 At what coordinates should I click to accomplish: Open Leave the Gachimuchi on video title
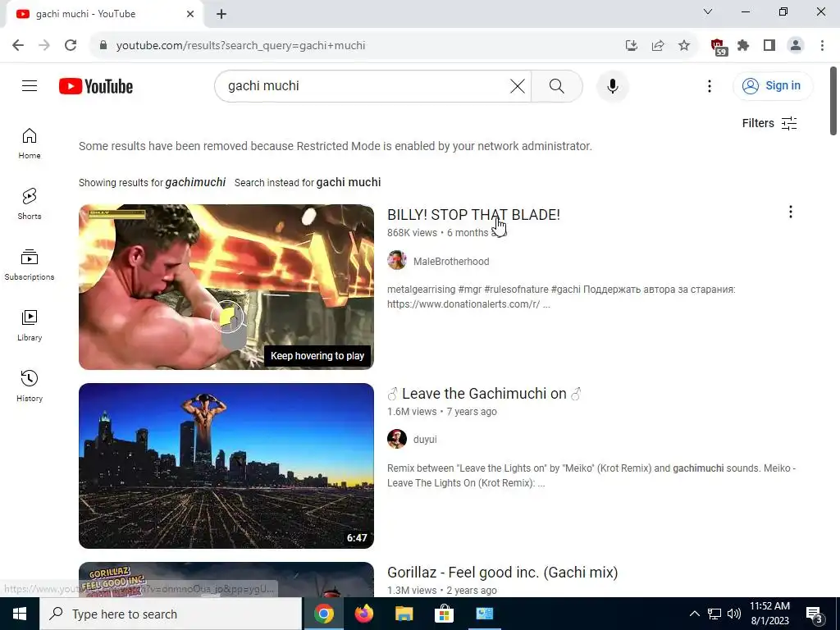pos(484,394)
